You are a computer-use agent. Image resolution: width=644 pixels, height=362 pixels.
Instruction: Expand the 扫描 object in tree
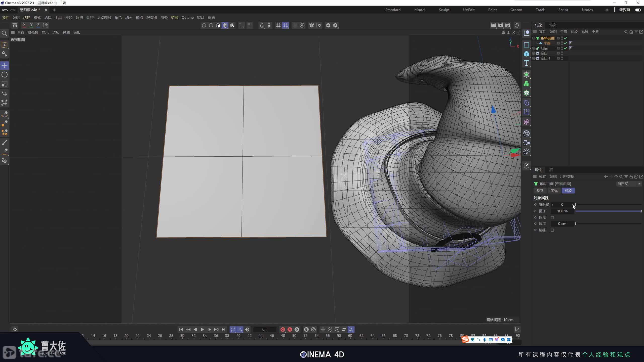click(534, 48)
